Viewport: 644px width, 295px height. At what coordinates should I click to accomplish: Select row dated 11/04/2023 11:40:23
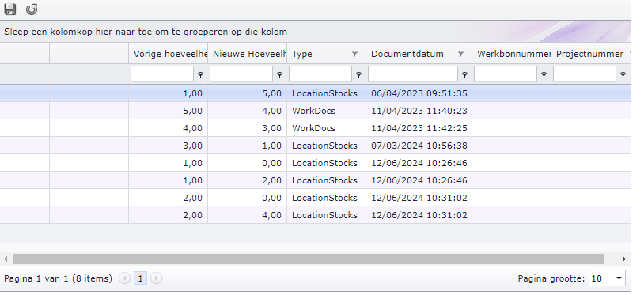[x=315, y=111]
